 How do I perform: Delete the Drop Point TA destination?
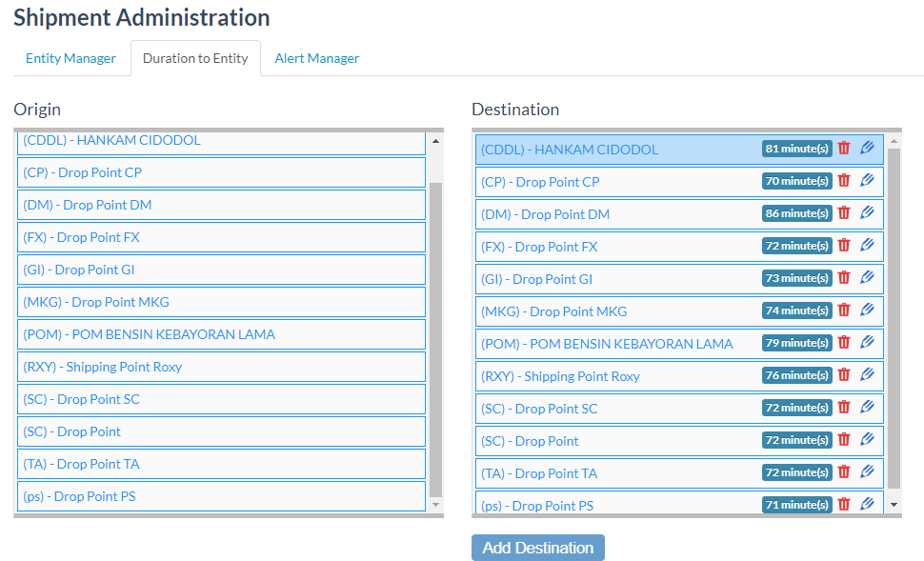844,472
